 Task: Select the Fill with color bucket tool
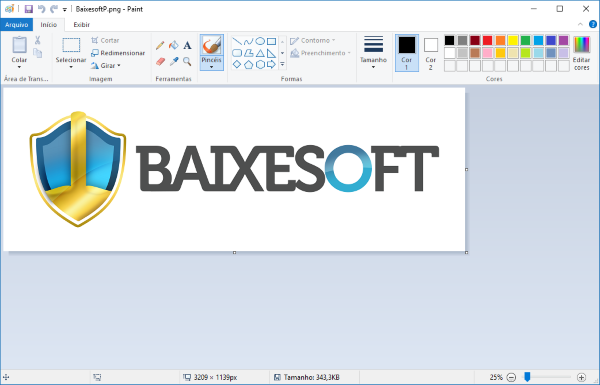point(174,45)
